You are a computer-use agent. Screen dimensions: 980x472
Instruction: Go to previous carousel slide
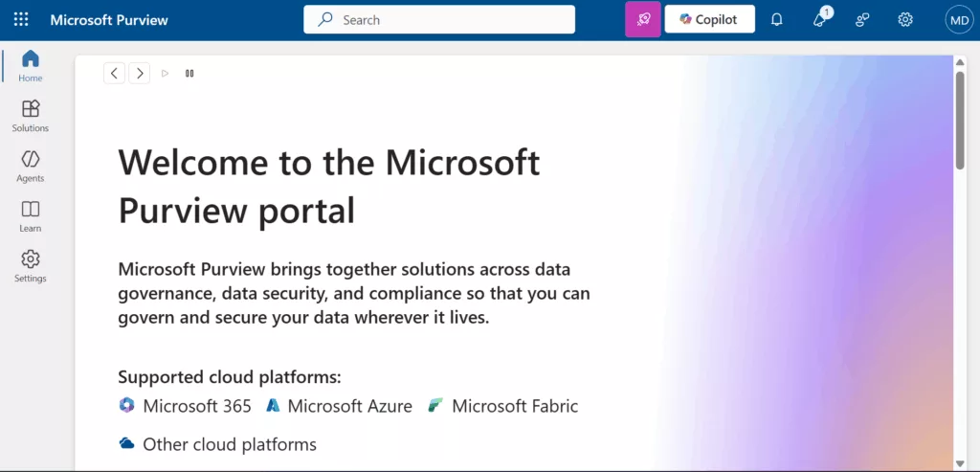click(115, 73)
